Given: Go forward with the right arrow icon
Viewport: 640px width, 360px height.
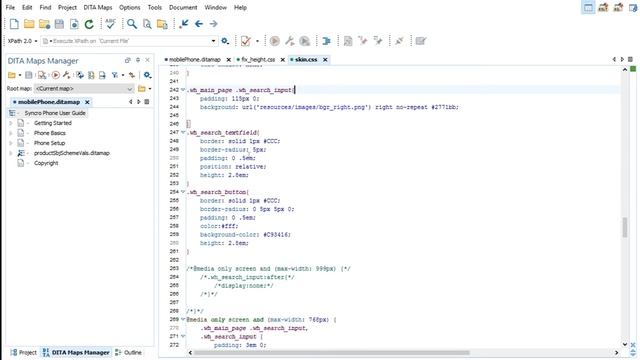Looking at the screenshot, I should pos(213,24).
